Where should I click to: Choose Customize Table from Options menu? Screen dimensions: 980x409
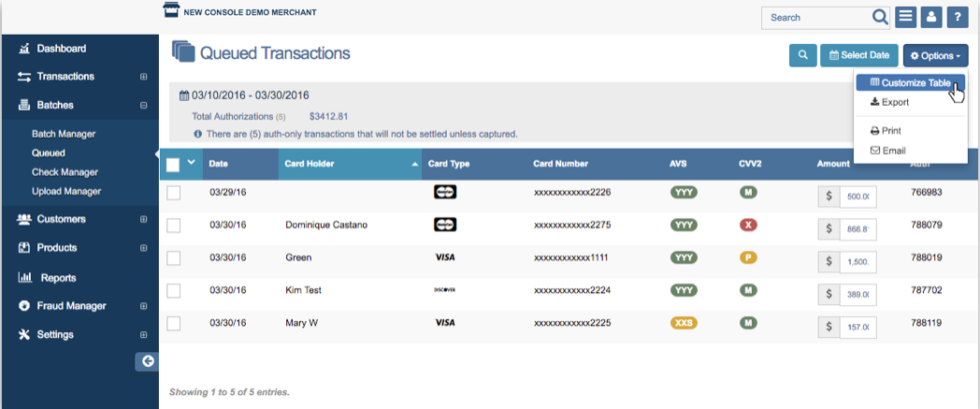point(910,82)
